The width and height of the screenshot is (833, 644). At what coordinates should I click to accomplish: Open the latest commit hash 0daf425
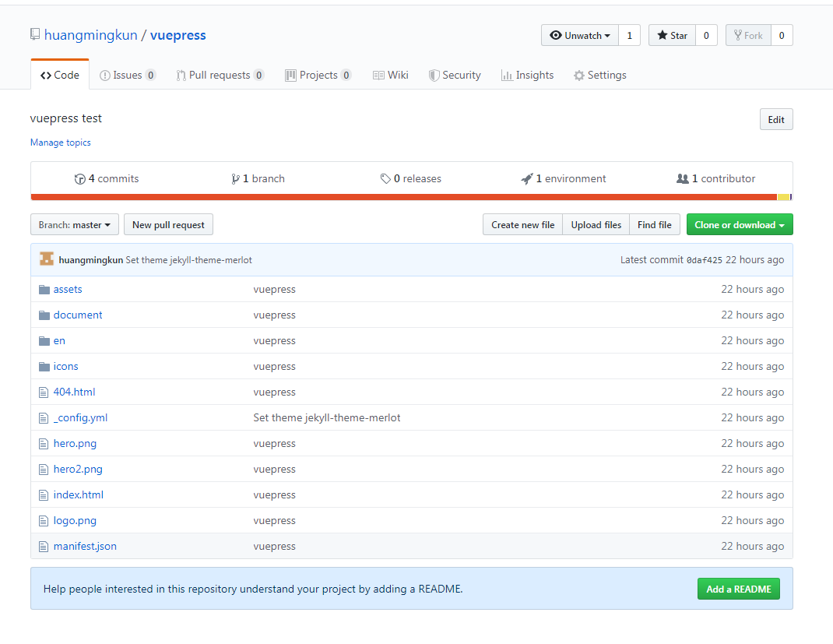(704, 260)
